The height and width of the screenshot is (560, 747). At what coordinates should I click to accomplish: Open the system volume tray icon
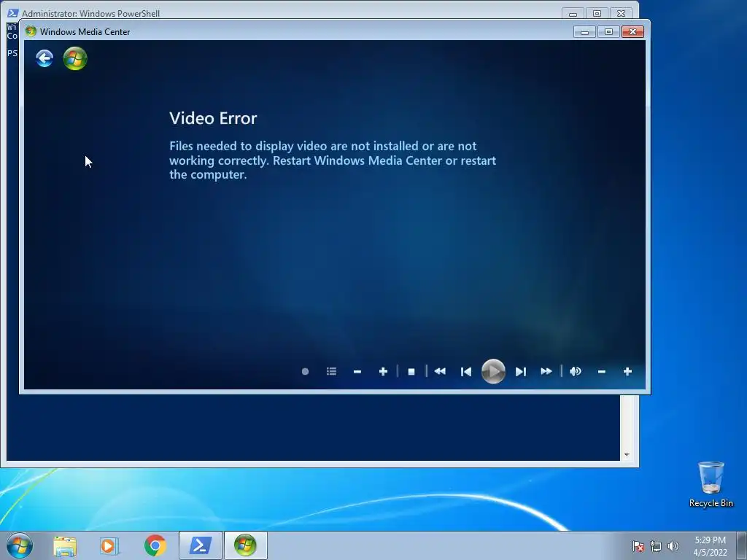coord(673,546)
